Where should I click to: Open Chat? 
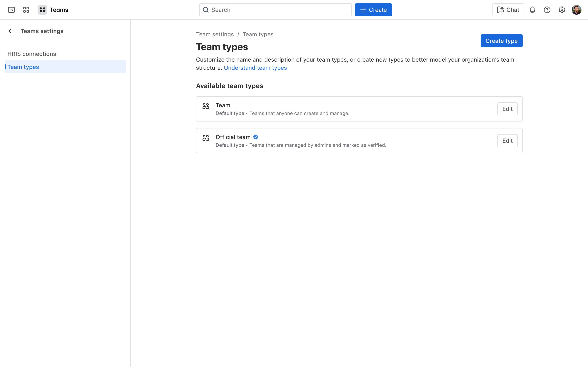point(508,10)
